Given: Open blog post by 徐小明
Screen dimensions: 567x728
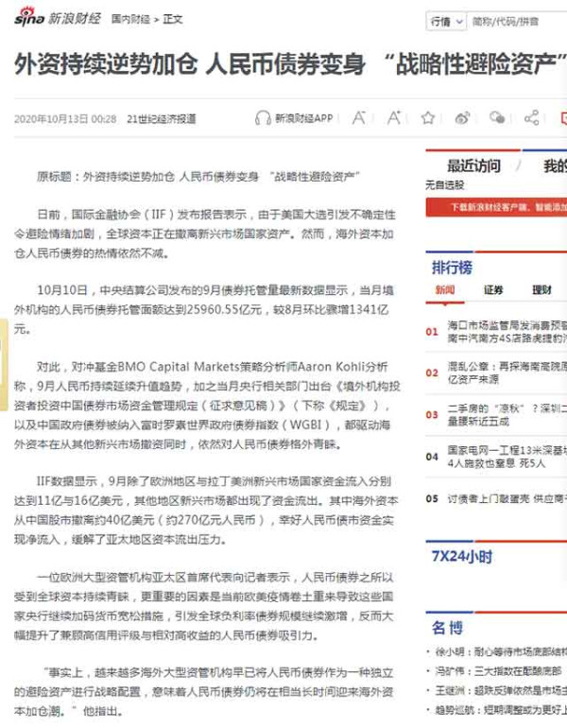Looking at the screenshot, I should [500, 651].
